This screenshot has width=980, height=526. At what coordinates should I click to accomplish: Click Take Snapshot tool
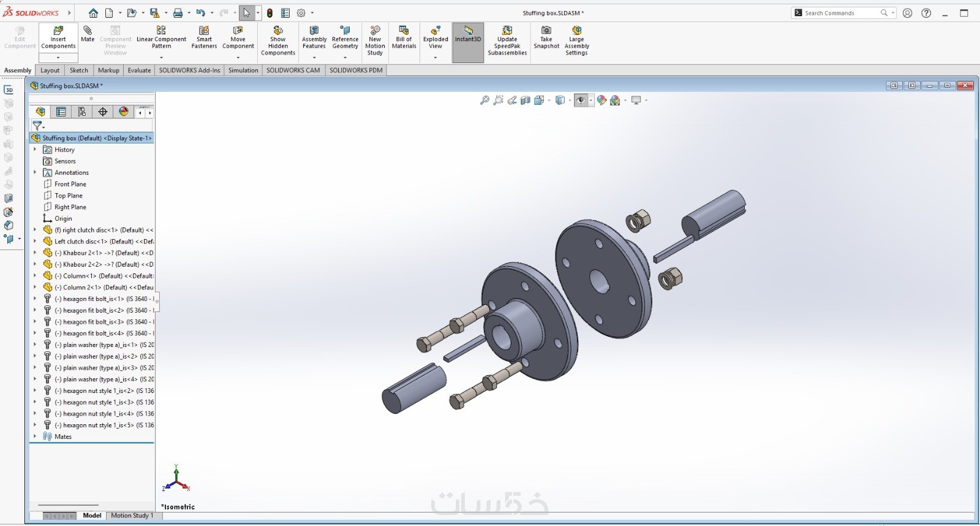[546, 37]
